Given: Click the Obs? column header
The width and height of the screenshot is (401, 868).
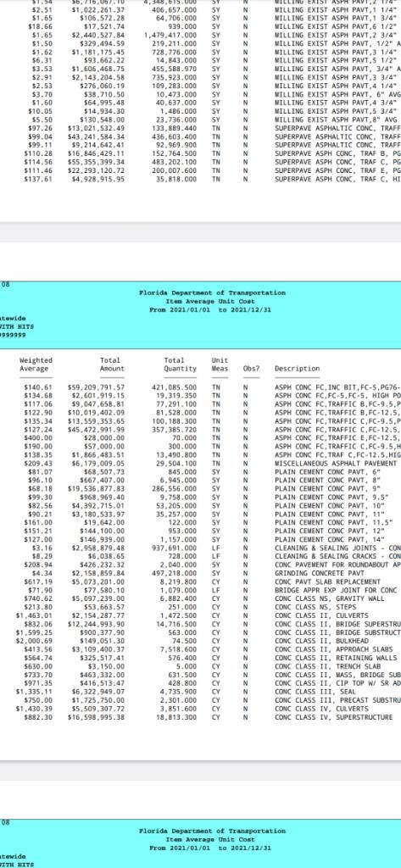Looking at the screenshot, I should click(x=251, y=369).
